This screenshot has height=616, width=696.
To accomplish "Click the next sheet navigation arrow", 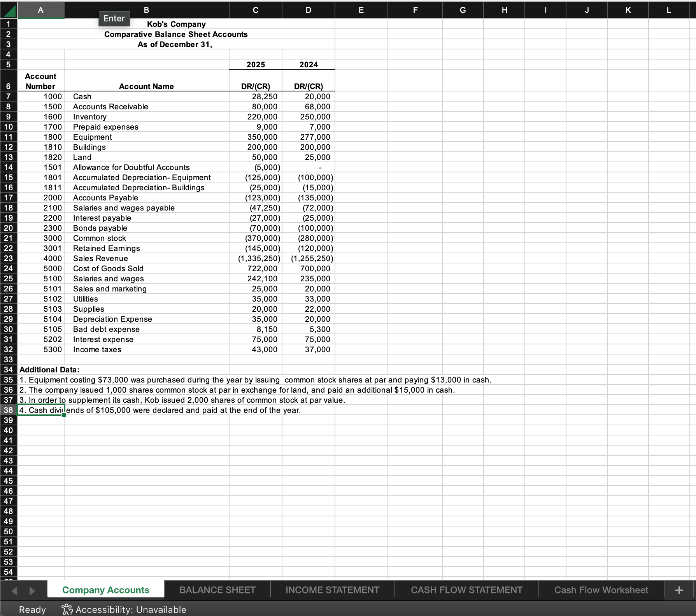I will click(x=32, y=590).
